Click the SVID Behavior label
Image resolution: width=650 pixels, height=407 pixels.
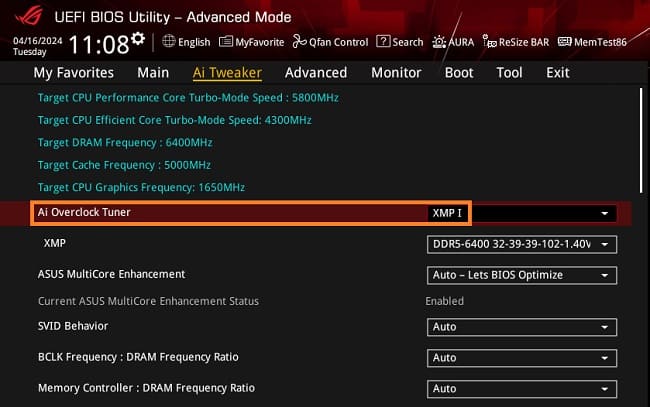(73, 326)
